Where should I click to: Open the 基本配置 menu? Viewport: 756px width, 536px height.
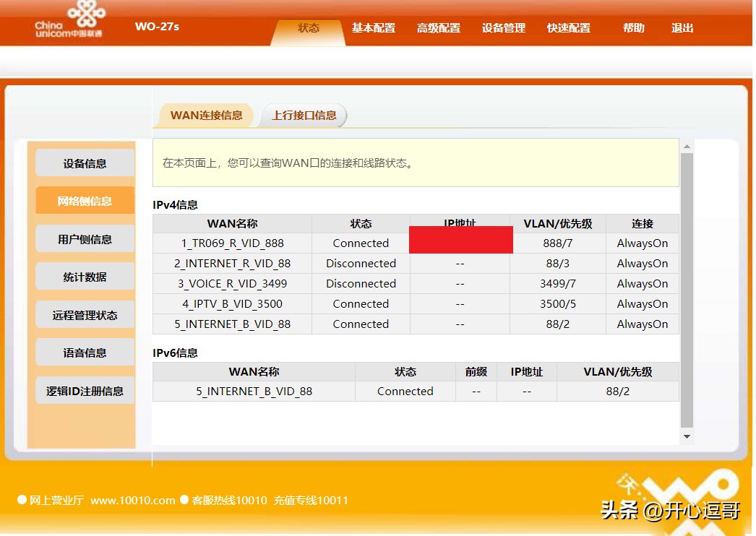pos(373,27)
